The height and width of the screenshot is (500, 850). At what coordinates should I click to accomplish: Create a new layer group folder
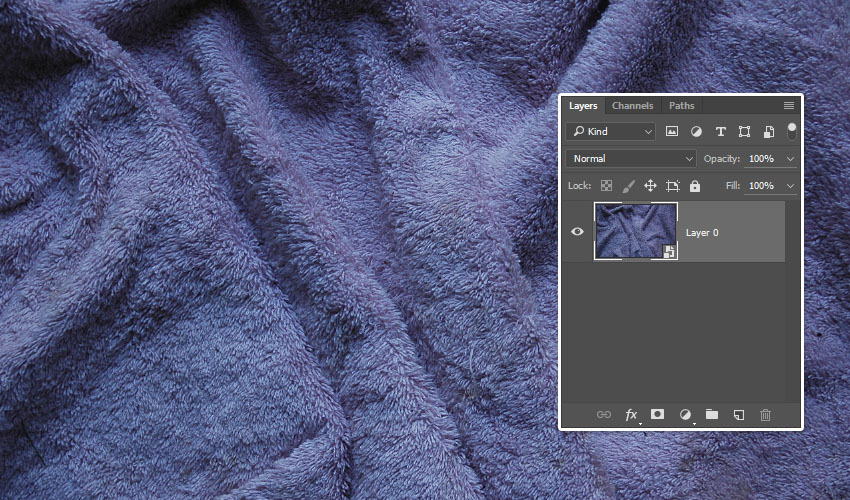point(712,414)
